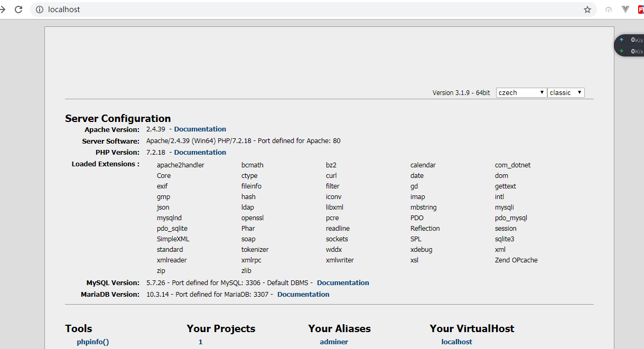Click Apache version number 2.4.39
Image resolution: width=644 pixels, height=349 pixels.
156,129
